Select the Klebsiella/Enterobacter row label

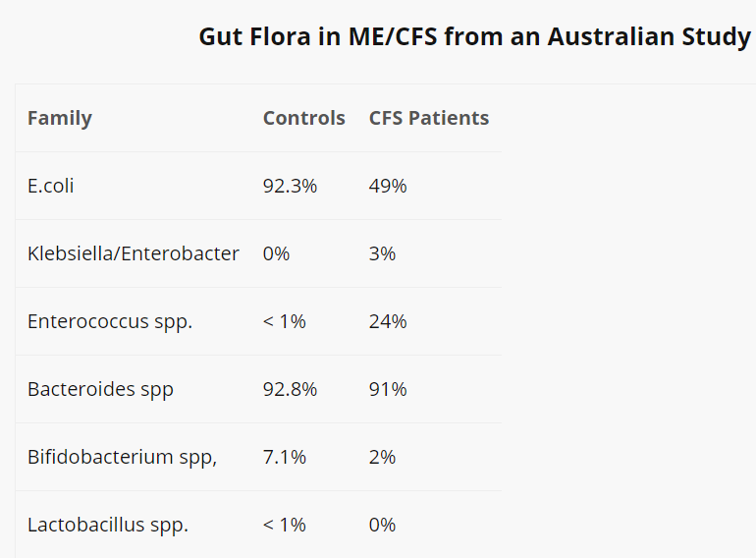pos(134,253)
